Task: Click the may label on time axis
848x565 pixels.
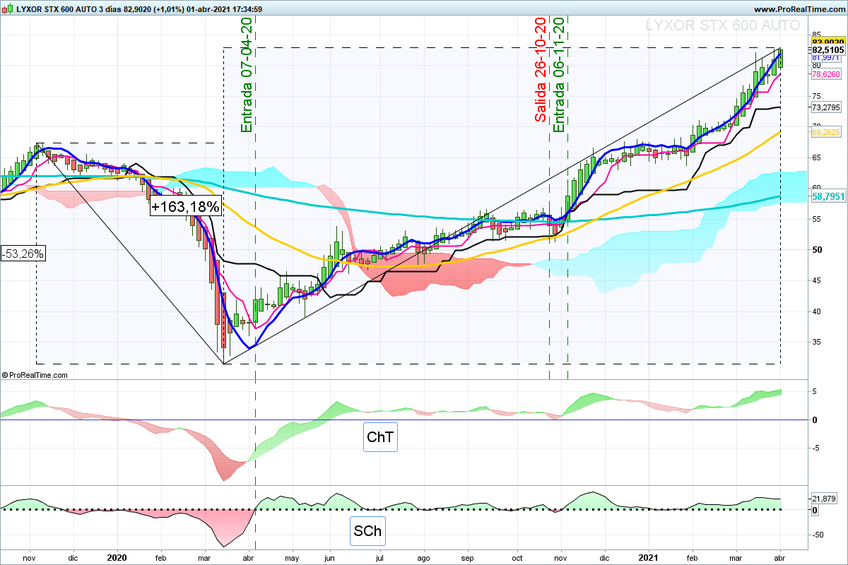Action: click(292, 558)
